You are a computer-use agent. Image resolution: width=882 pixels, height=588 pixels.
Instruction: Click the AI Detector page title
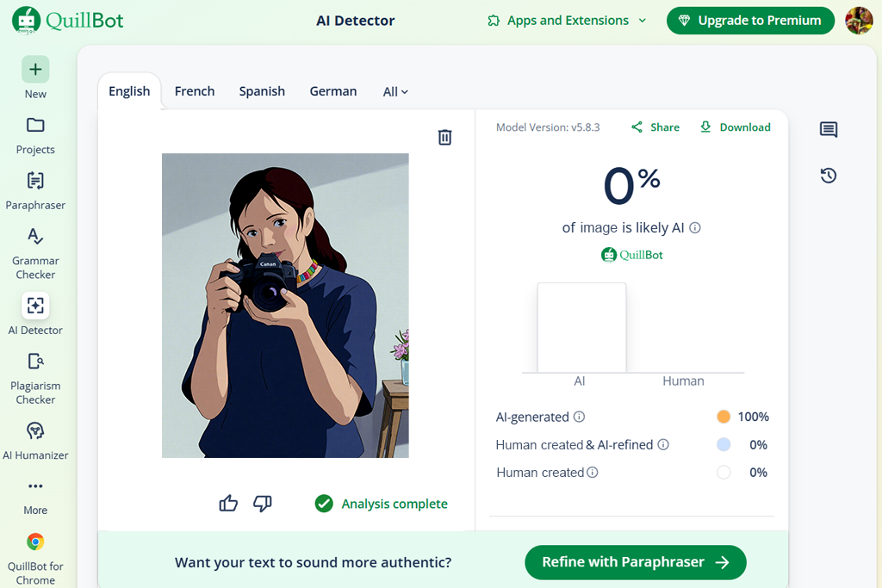point(356,21)
